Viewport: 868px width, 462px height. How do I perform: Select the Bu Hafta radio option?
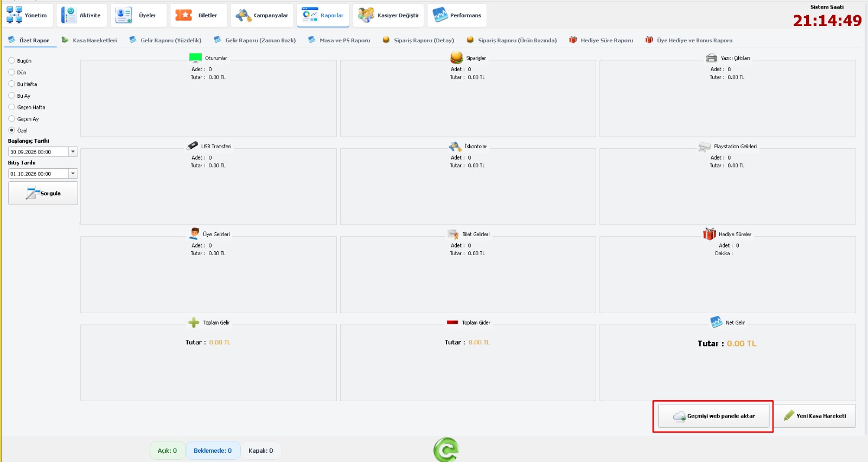coord(11,84)
